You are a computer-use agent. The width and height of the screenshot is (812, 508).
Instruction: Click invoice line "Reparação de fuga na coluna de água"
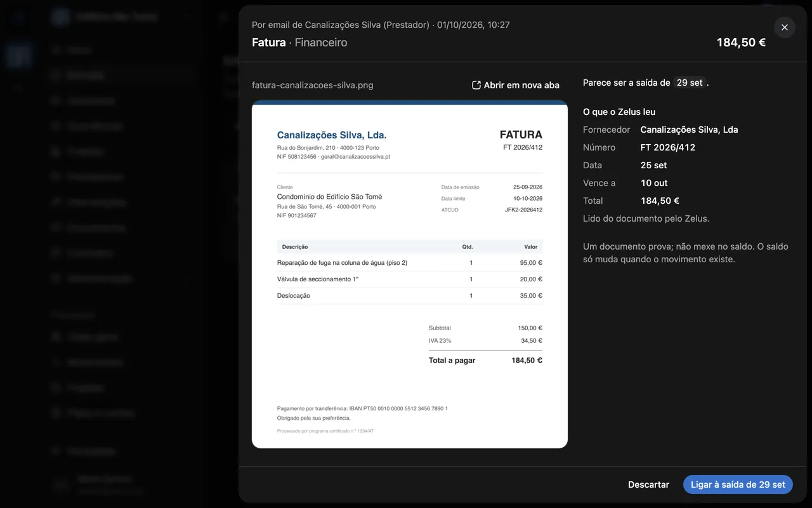click(342, 263)
